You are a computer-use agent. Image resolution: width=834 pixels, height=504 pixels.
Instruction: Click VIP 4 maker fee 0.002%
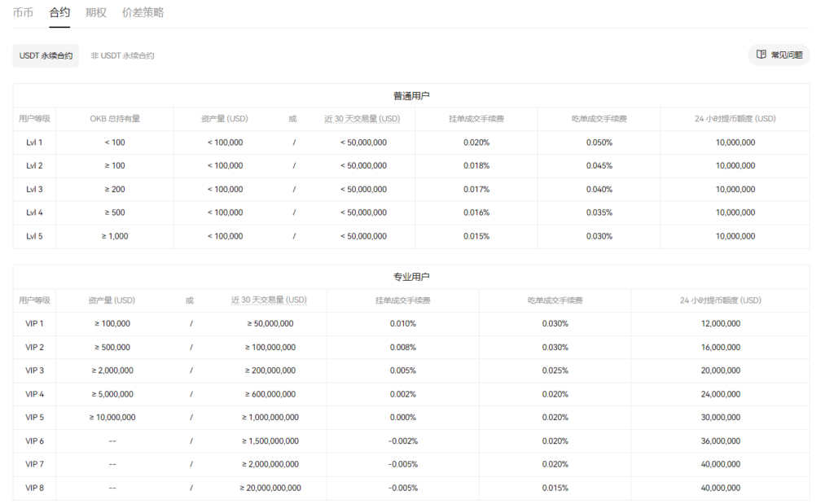click(x=402, y=394)
